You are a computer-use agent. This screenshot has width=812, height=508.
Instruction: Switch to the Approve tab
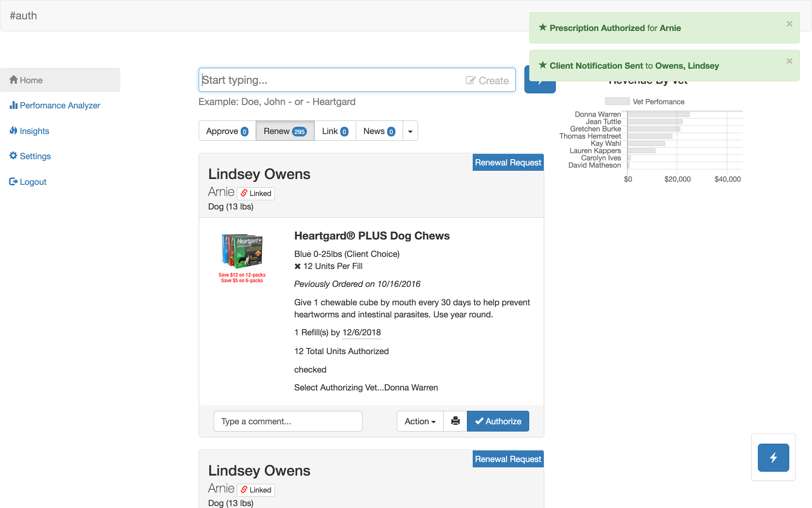coord(227,131)
